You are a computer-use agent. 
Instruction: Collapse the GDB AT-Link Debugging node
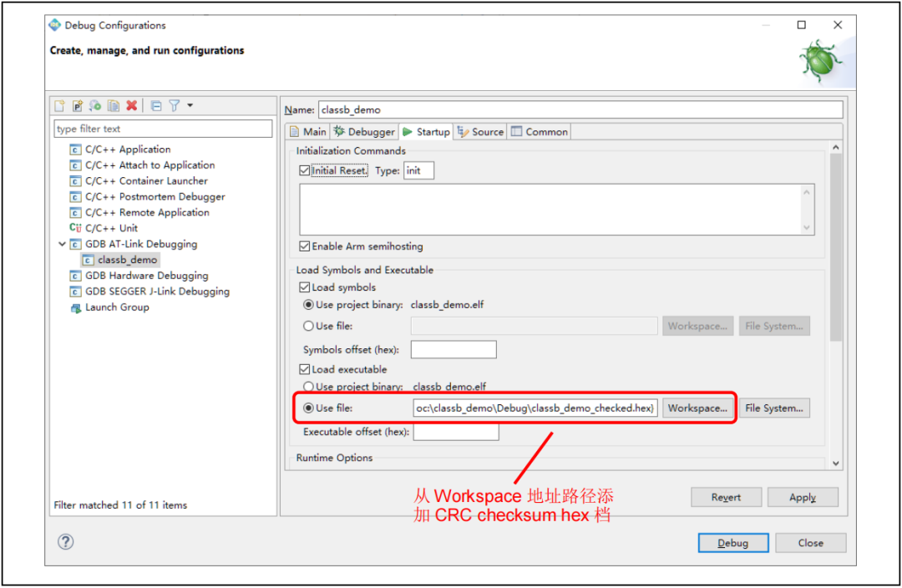click(62, 244)
